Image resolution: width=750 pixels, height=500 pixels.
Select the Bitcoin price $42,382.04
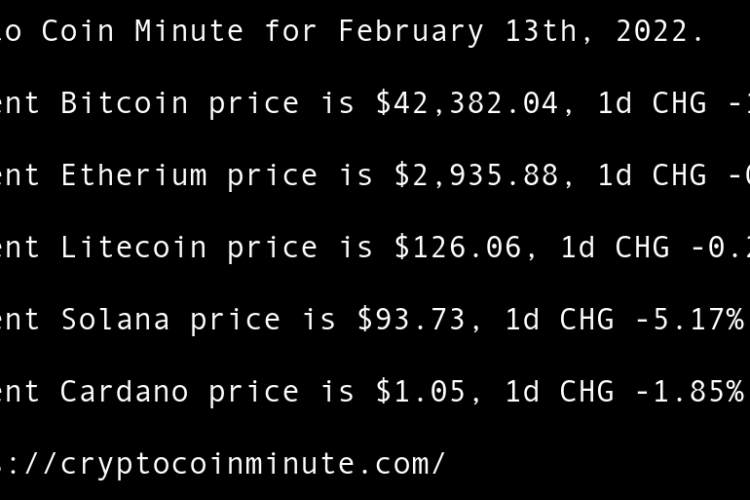467,103
